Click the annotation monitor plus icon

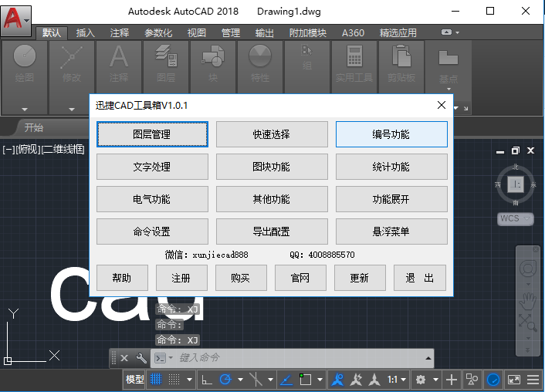click(x=452, y=380)
